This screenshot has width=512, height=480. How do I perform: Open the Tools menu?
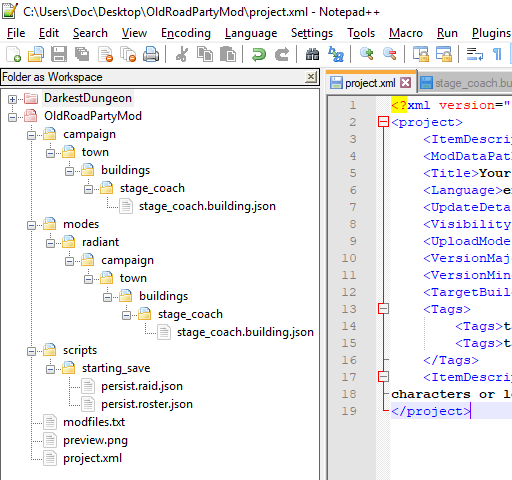[361, 33]
